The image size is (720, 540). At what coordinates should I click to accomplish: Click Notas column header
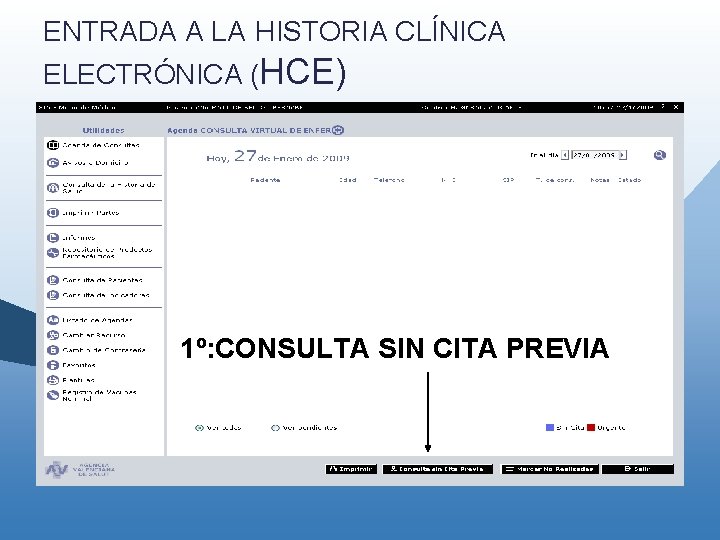tap(600, 180)
